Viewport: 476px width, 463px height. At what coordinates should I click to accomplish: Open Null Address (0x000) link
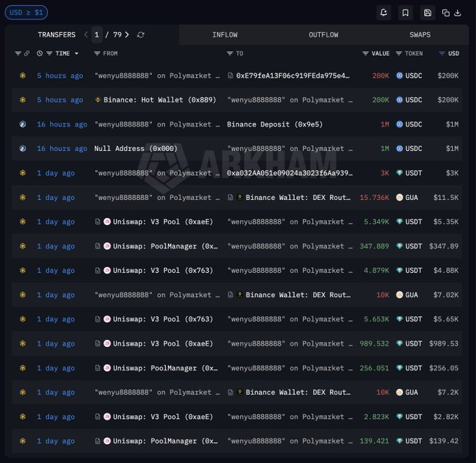point(136,148)
